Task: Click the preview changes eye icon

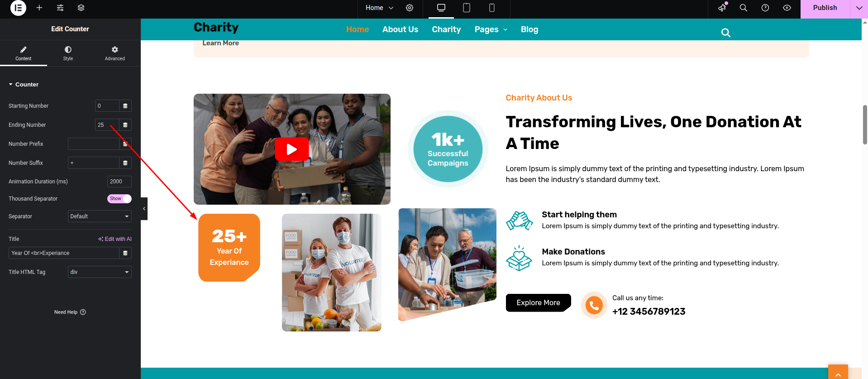Action: [x=787, y=8]
